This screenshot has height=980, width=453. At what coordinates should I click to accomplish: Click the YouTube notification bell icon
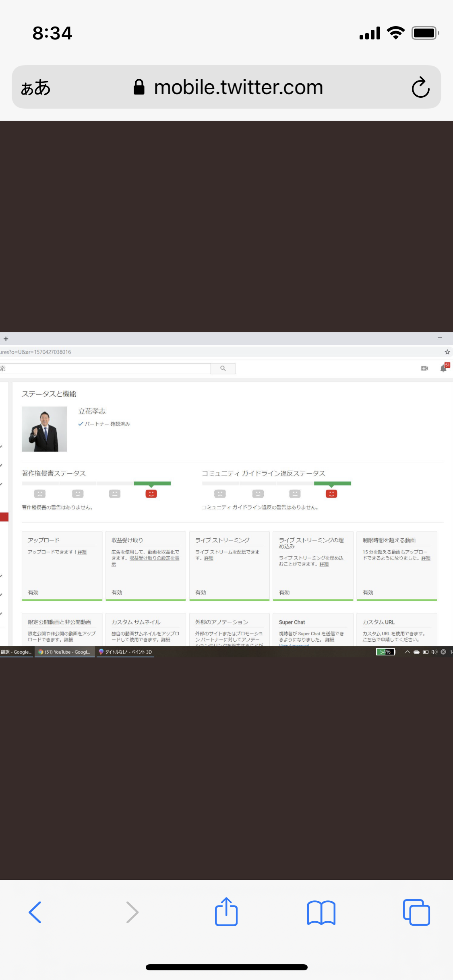pyautogui.click(x=443, y=368)
